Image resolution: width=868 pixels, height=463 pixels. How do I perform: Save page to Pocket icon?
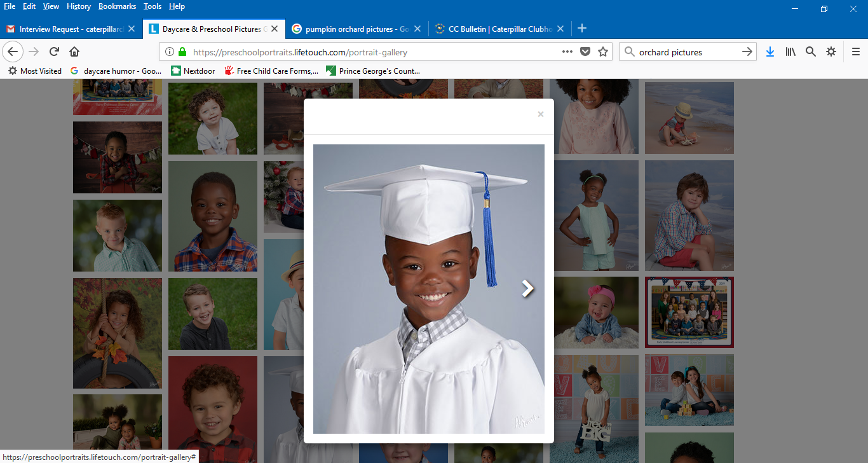585,52
